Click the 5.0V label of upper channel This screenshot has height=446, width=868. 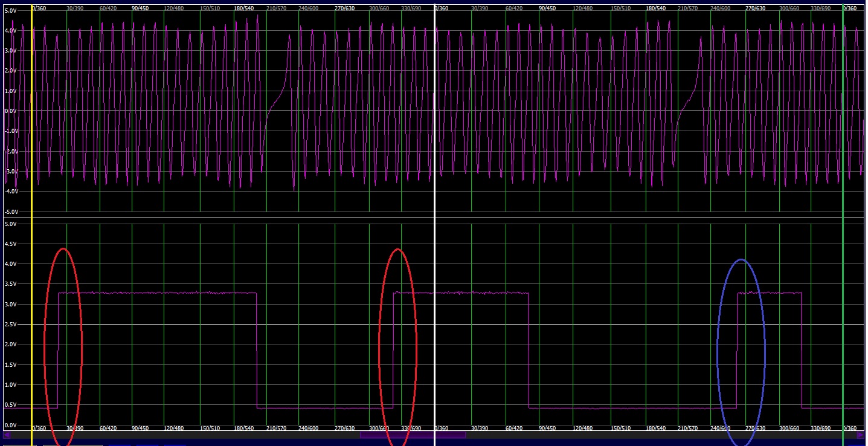click(x=10, y=10)
